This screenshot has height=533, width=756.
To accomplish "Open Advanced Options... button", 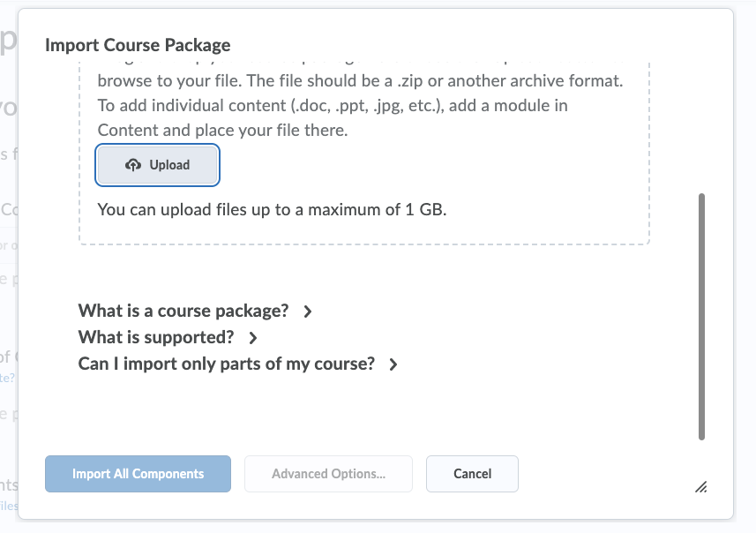I will pyautogui.click(x=328, y=474).
